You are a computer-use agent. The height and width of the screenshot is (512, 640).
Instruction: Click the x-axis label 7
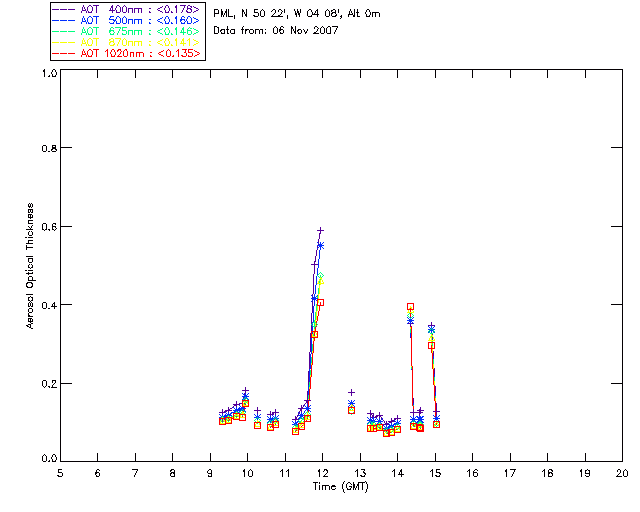coord(135,473)
